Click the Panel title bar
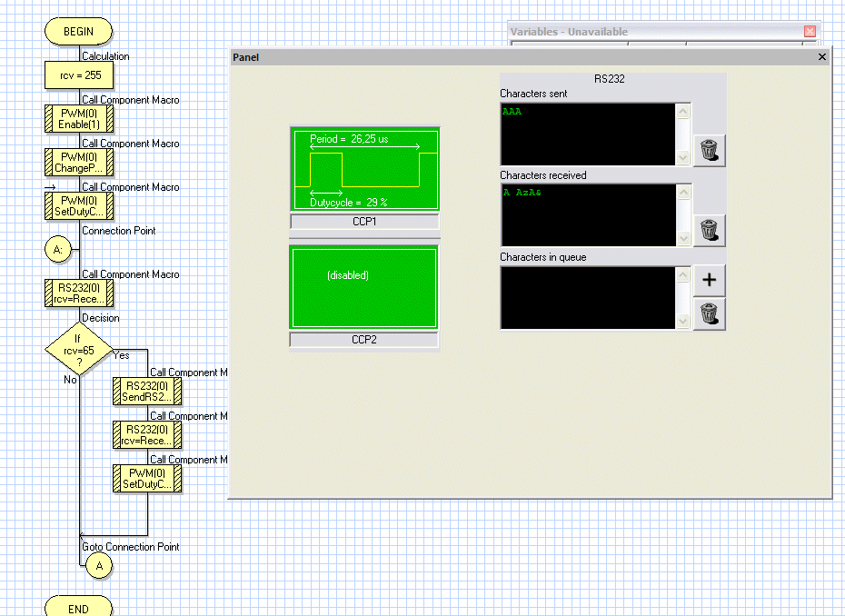The height and width of the screenshot is (616, 845). pyautogui.click(x=531, y=57)
